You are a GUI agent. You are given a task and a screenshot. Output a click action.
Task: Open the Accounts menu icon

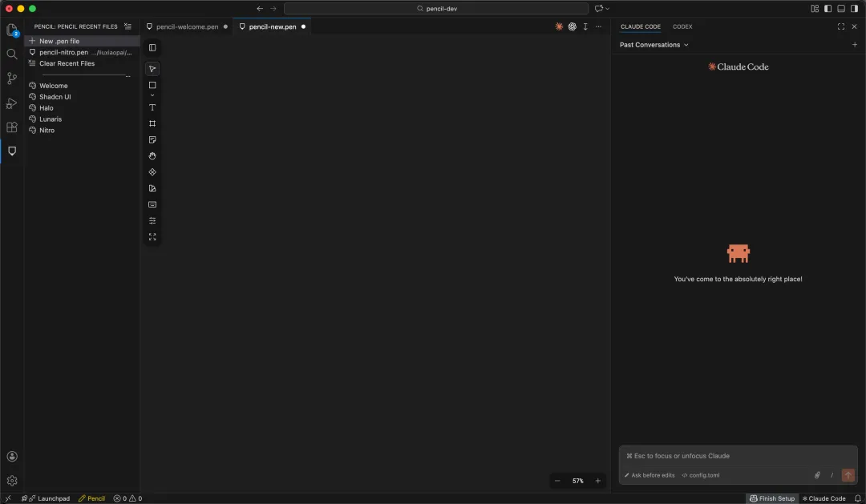(x=11, y=457)
